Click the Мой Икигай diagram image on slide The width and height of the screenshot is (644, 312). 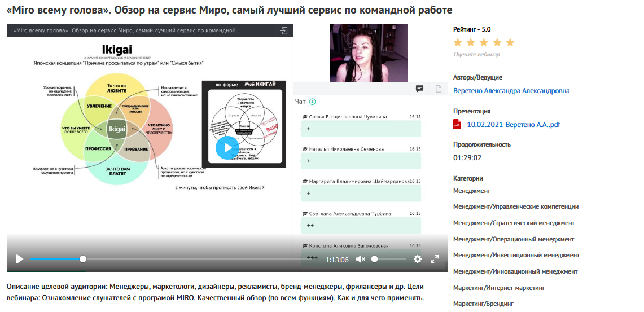click(244, 124)
